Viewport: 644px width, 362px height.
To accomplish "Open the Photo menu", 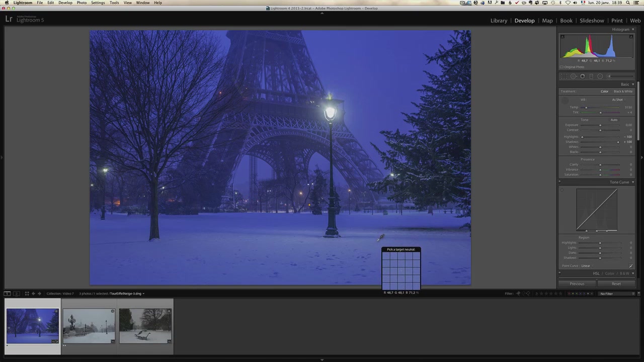I will click(82, 3).
